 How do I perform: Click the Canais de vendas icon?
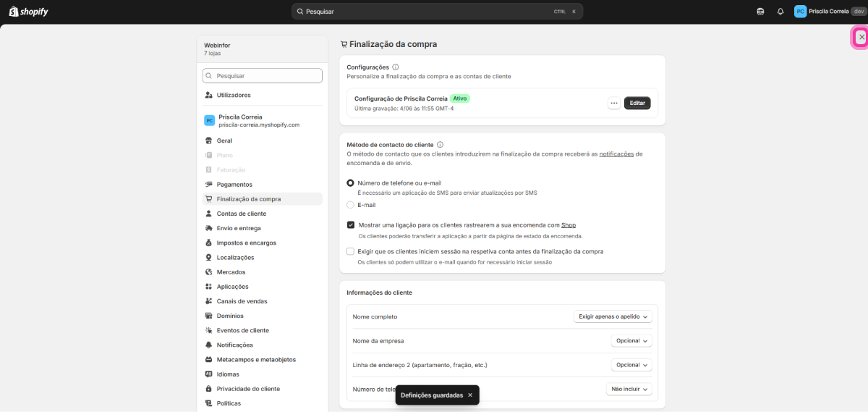coord(208,301)
